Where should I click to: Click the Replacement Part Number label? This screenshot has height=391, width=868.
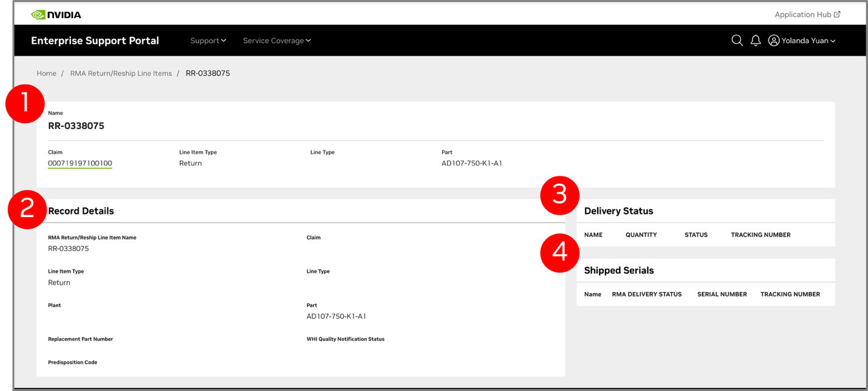[x=80, y=339]
